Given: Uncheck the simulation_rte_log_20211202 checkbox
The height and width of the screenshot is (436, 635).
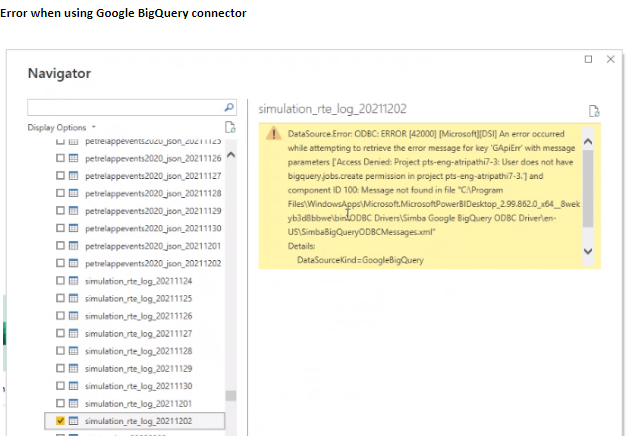Looking at the screenshot, I should [60, 421].
